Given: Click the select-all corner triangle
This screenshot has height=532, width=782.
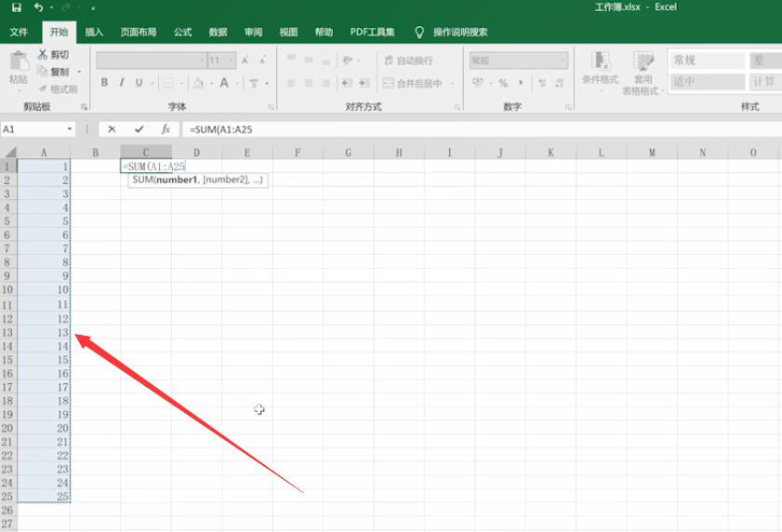Looking at the screenshot, I should tap(9, 153).
